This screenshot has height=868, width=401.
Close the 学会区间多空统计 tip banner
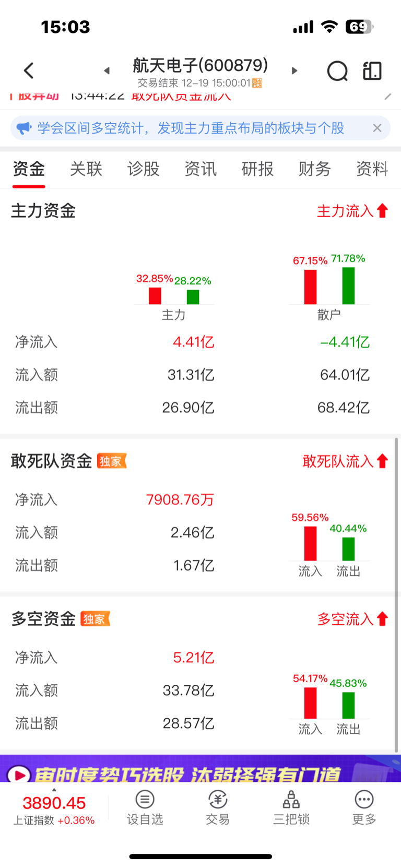(377, 128)
